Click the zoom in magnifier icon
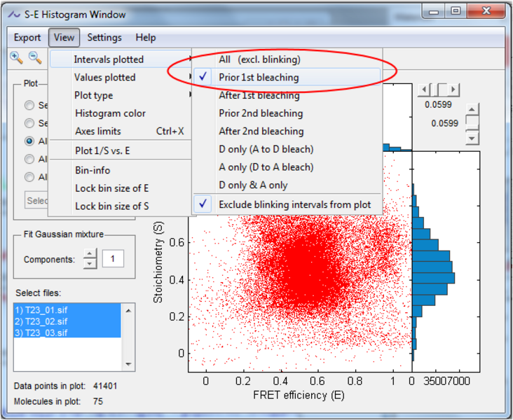513x420 pixels. (16, 58)
